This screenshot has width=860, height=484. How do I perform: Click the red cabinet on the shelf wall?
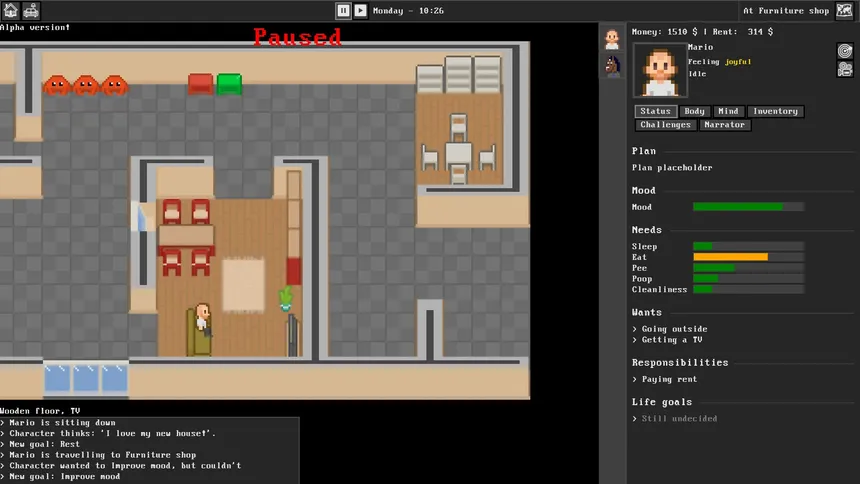(x=293, y=271)
